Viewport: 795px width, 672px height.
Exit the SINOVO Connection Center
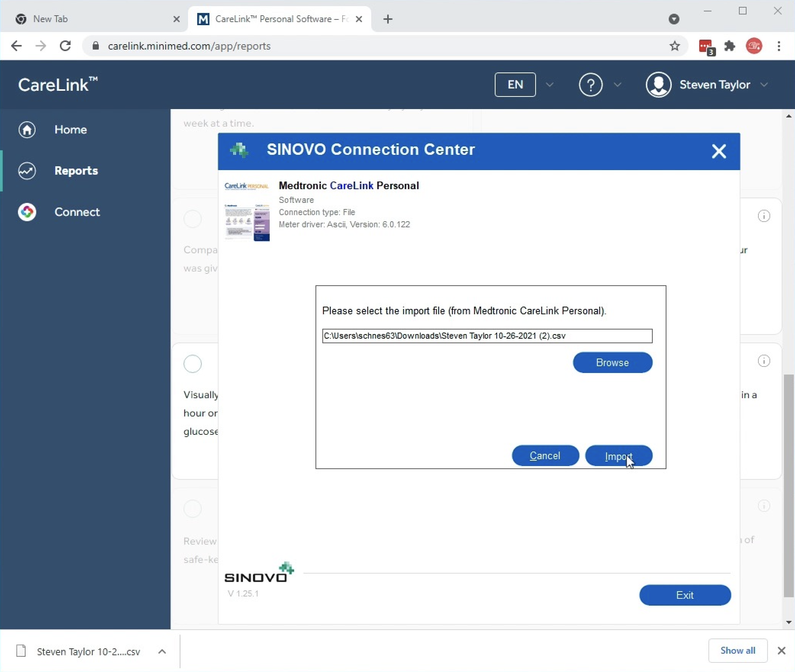tap(685, 595)
